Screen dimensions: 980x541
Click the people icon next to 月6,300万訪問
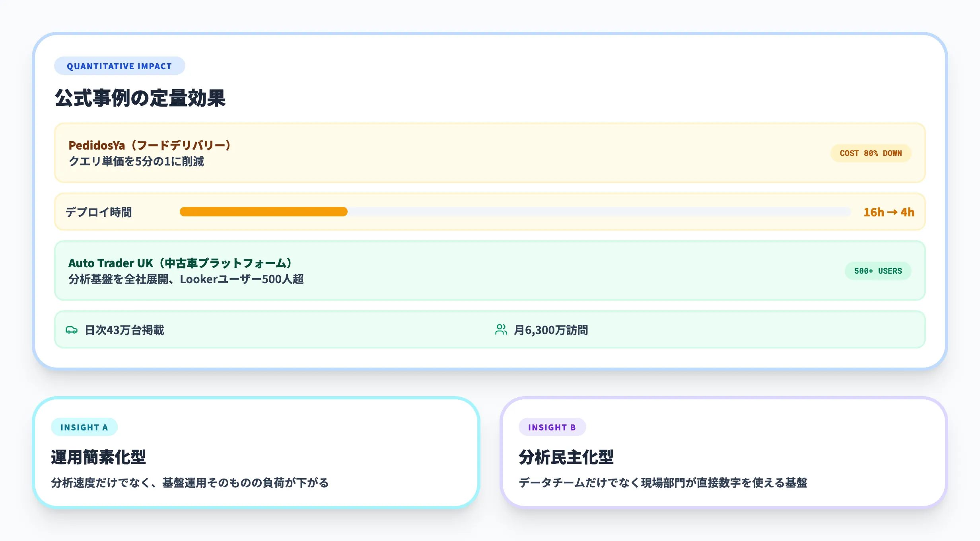501,329
